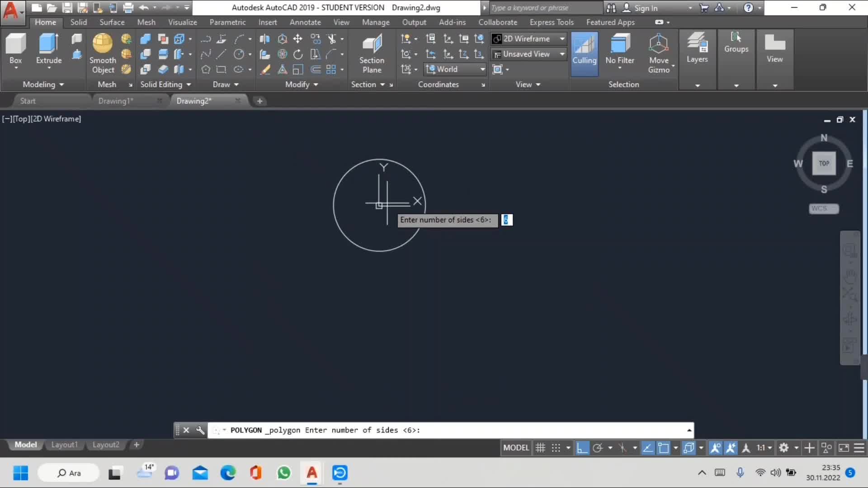This screenshot has width=868, height=488.
Task: Choose the Polygon tool in Draw panel
Action: pos(206,70)
